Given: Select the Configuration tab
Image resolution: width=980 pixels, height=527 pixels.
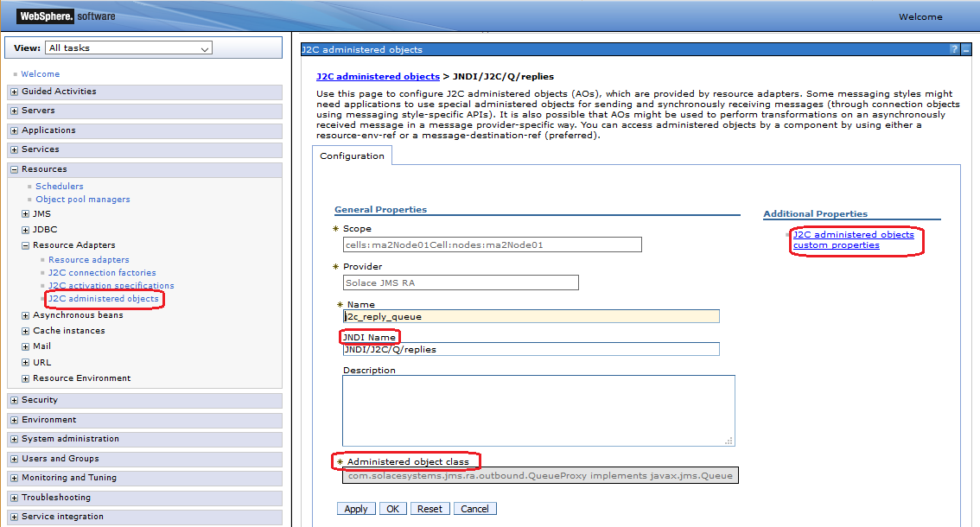Looking at the screenshot, I should point(352,156).
